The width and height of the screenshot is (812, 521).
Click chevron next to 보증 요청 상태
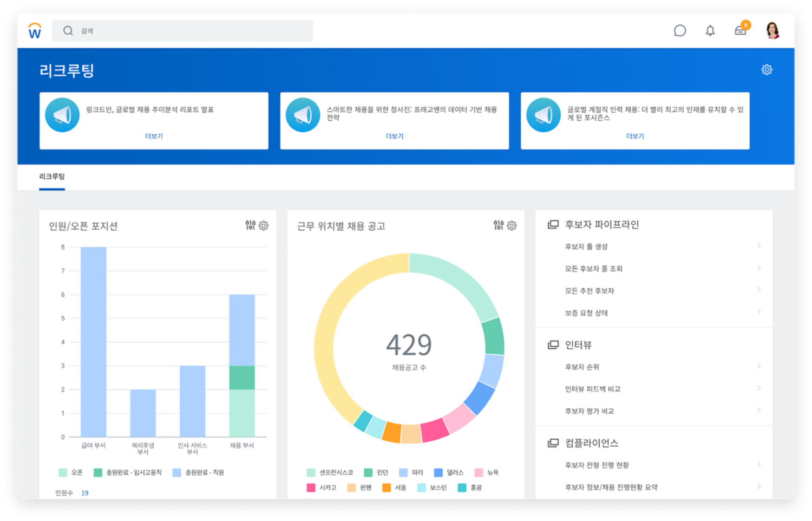[759, 312]
